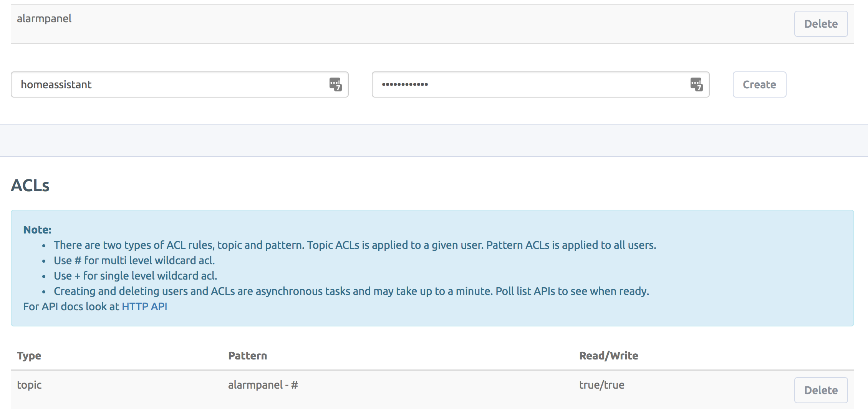Delete the alarmpanel user
The height and width of the screenshot is (409, 868).
[x=821, y=24]
